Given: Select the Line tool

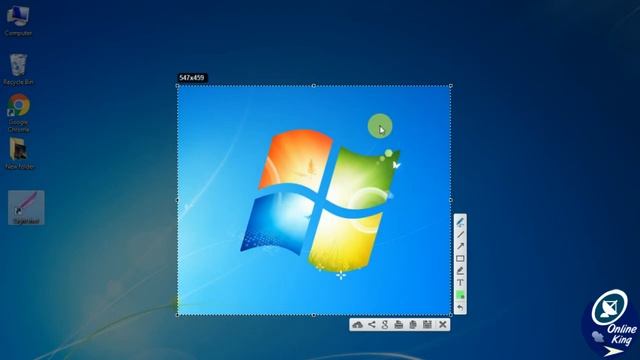Looking at the screenshot, I should [460, 234].
